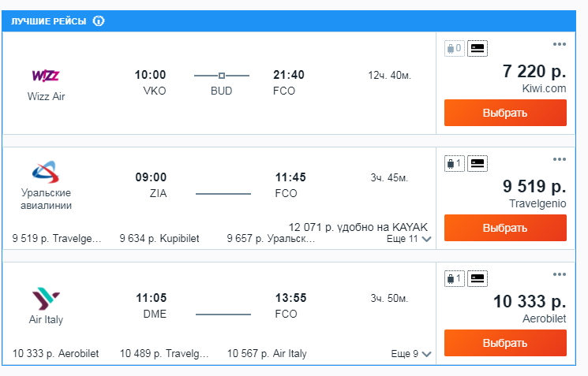Choose the 10 333 р. Aerobilet flight with Выбрать
The height and width of the screenshot is (376, 588).
tap(505, 343)
